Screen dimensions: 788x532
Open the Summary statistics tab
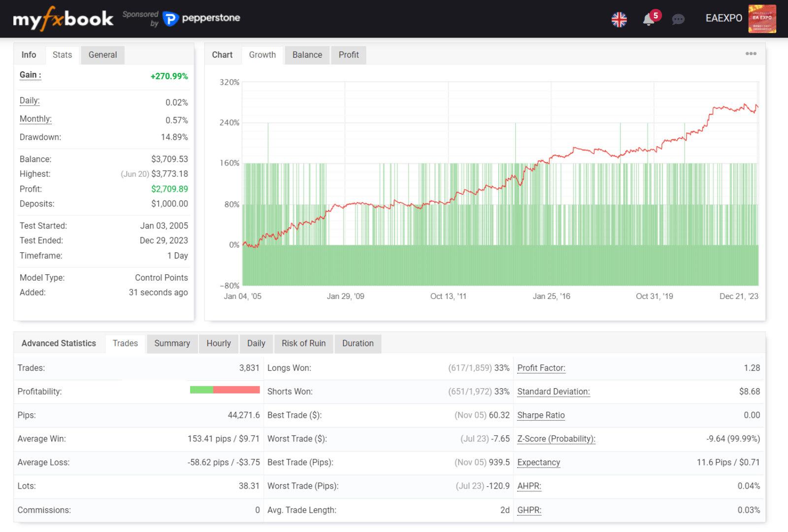tap(172, 343)
